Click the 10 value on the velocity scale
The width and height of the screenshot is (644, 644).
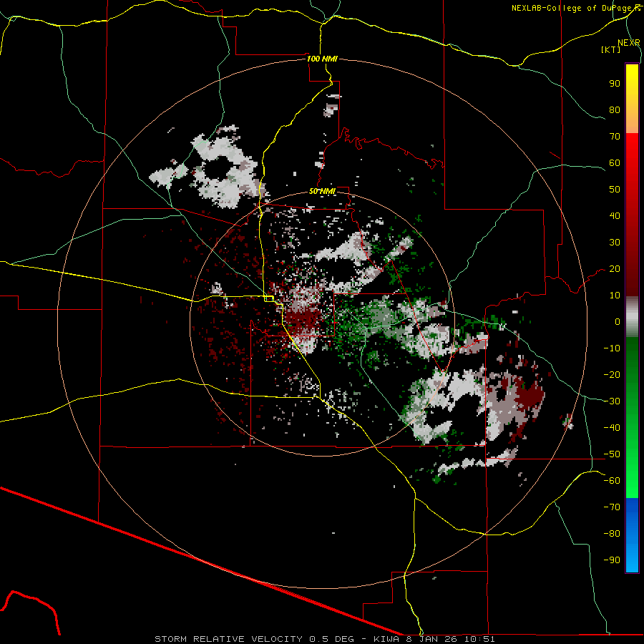(615, 296)
